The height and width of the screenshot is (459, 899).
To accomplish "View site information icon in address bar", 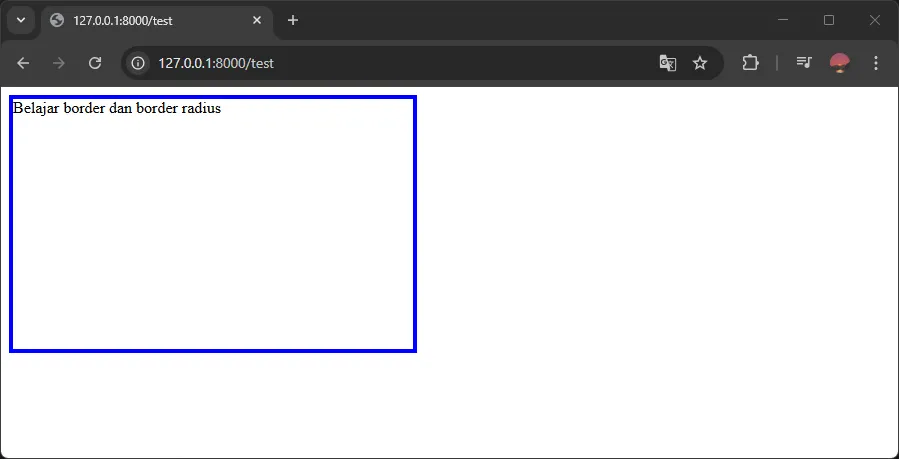I will click(139, 63).
